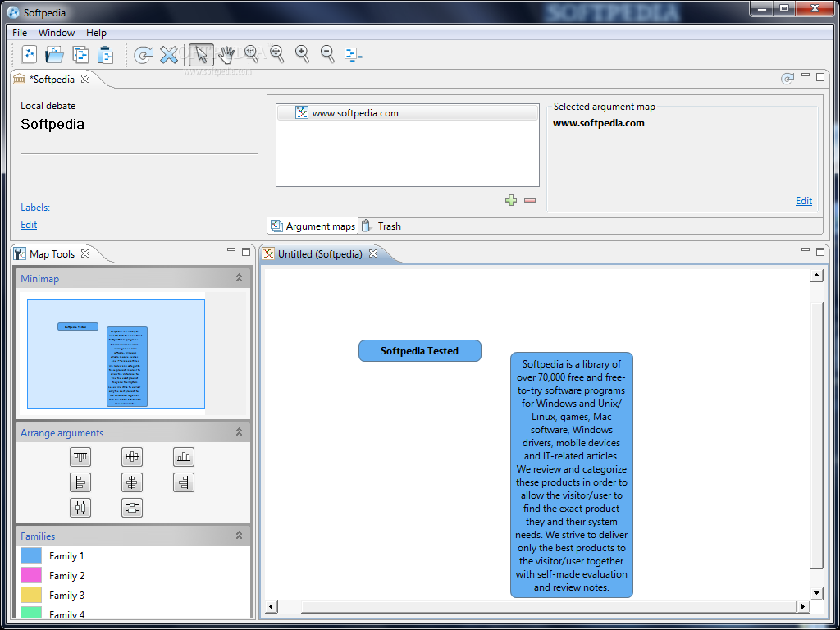
Task: Switch to the Argument maps tab
Action: pyautogui.click(x=313, y=226)
